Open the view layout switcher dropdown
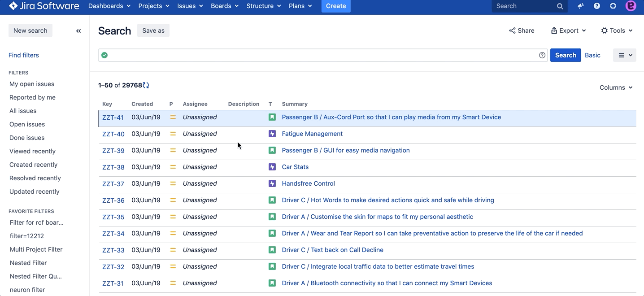 coord(625,55)
